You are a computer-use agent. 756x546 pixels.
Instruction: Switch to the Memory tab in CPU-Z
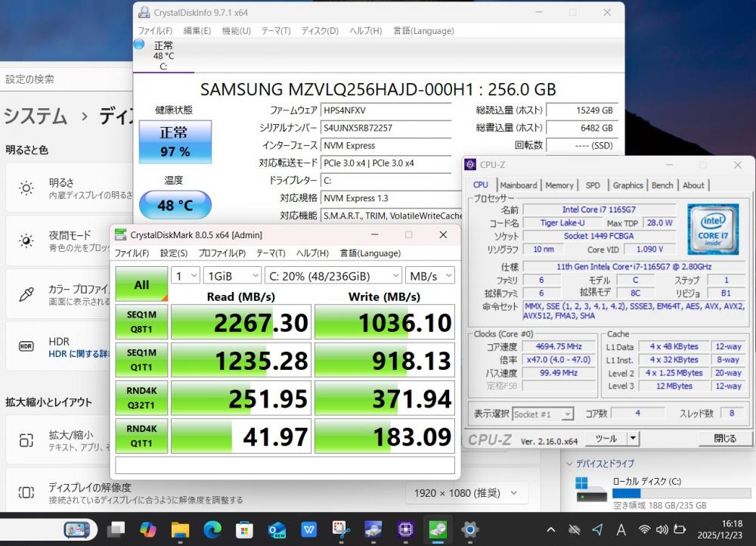559,185
